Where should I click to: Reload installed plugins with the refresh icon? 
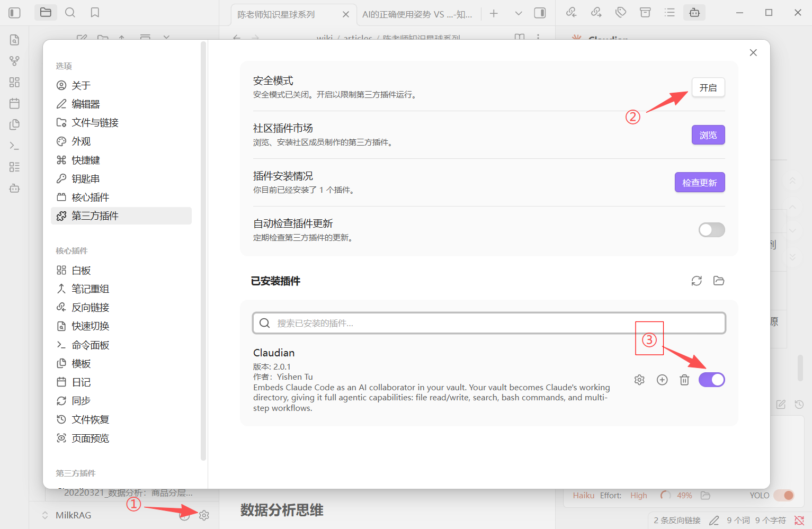[697, 281]
